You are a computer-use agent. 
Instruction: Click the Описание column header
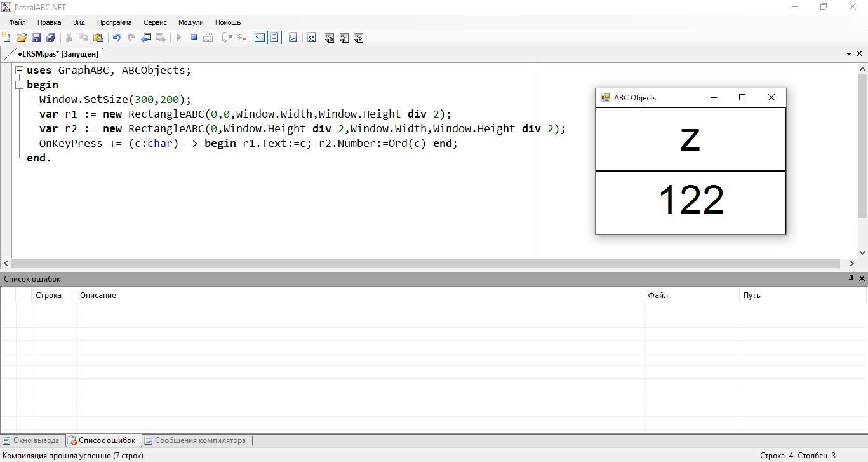98,296
